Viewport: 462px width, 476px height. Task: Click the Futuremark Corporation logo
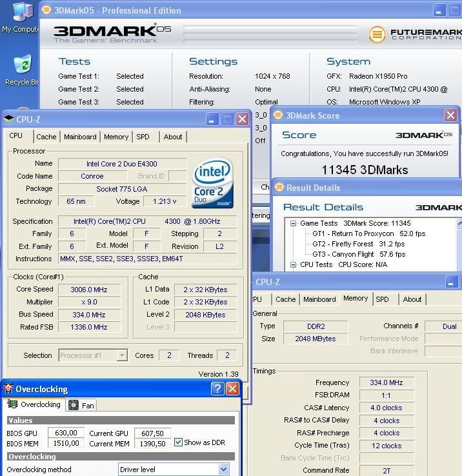coord(415,34)
